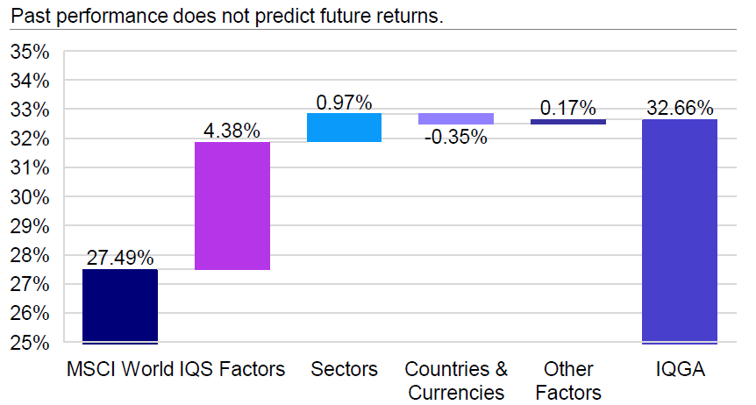Click the -0.35% data label
Image resolution: width=756 pixels, height=405 pixels.
click(x=456, y=137)
